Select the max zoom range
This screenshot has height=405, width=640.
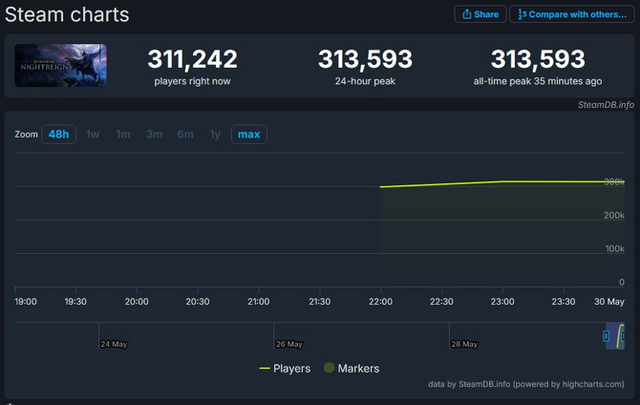click(x=248, y=134)
